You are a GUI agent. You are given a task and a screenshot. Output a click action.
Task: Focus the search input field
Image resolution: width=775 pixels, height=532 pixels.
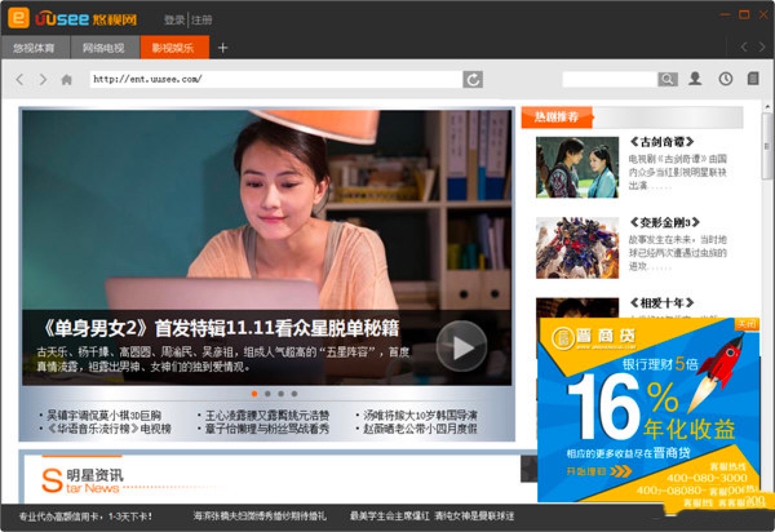coord(610,79)
